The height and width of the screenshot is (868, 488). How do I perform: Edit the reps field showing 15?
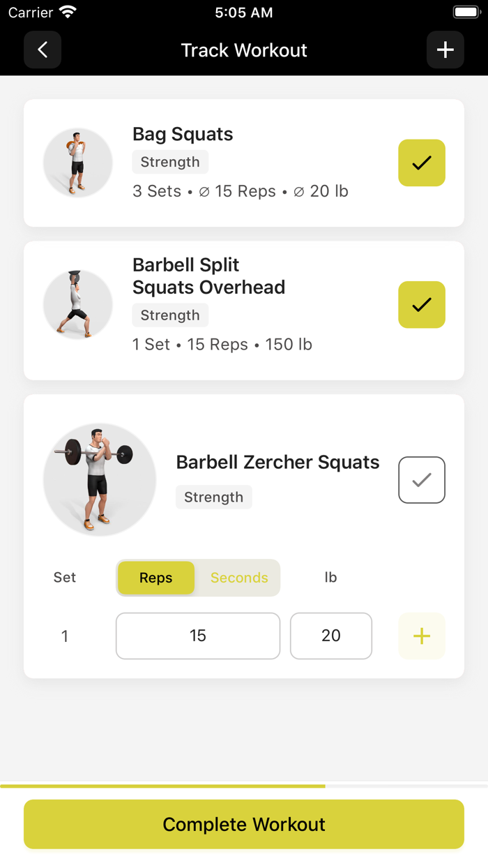click(x=198, y=636)
